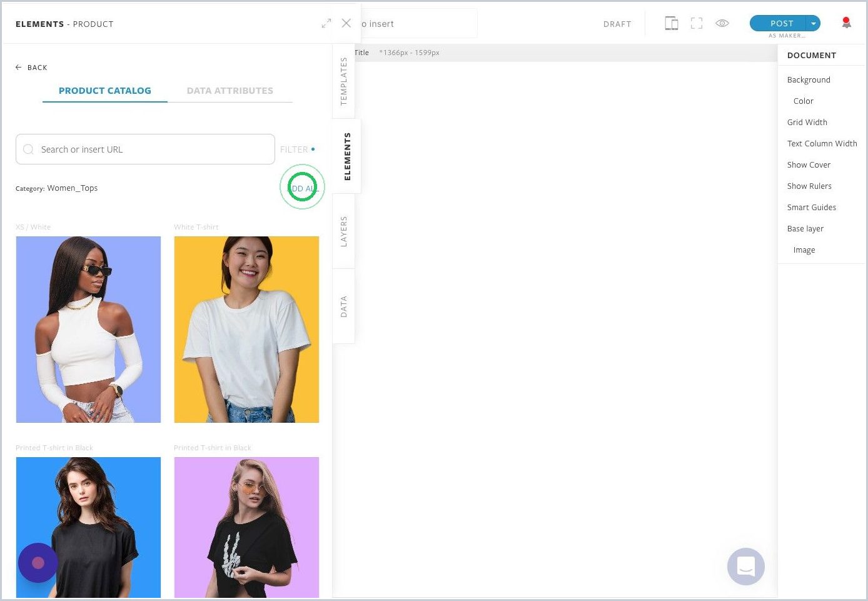868x601 pixels.
Task: Open the Elements side tab
Action: 347,156
